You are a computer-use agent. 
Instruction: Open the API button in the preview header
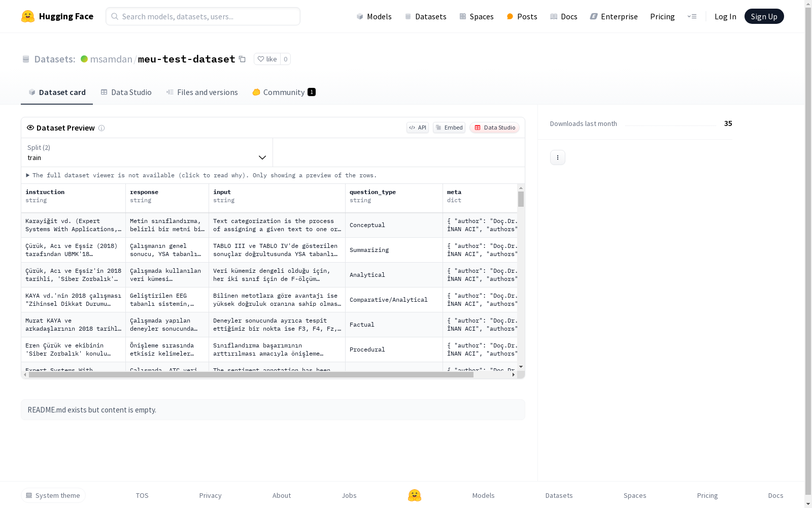[x=418, y=128]
